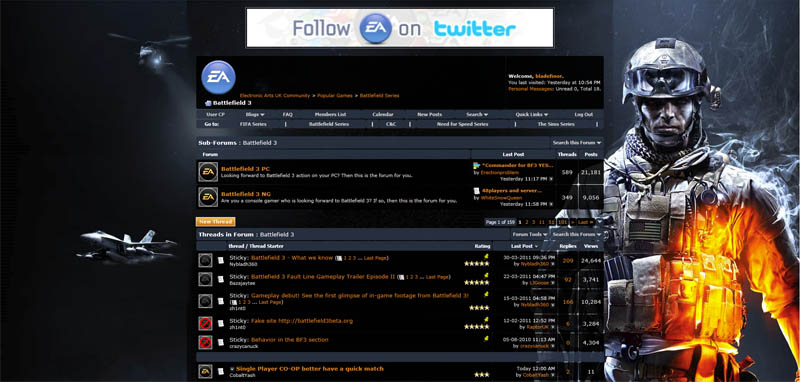The image size is (800, 382).
Task: Open 'Behavior in the BF3 section' thread
Action: 290,340
